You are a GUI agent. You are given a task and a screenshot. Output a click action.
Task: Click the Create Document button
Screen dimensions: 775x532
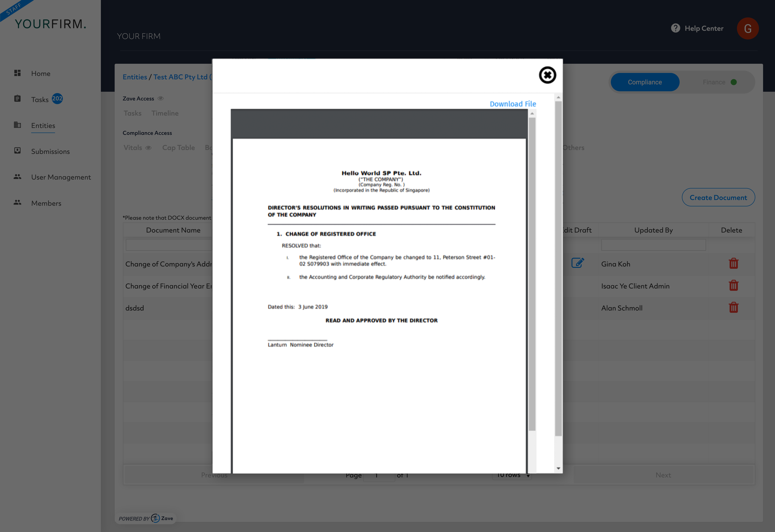click(718, 197)
